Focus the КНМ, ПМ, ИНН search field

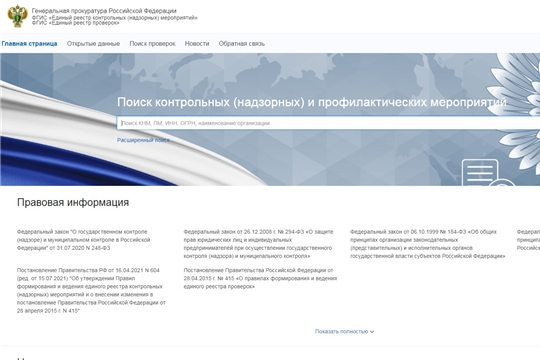tap(328, 123)
